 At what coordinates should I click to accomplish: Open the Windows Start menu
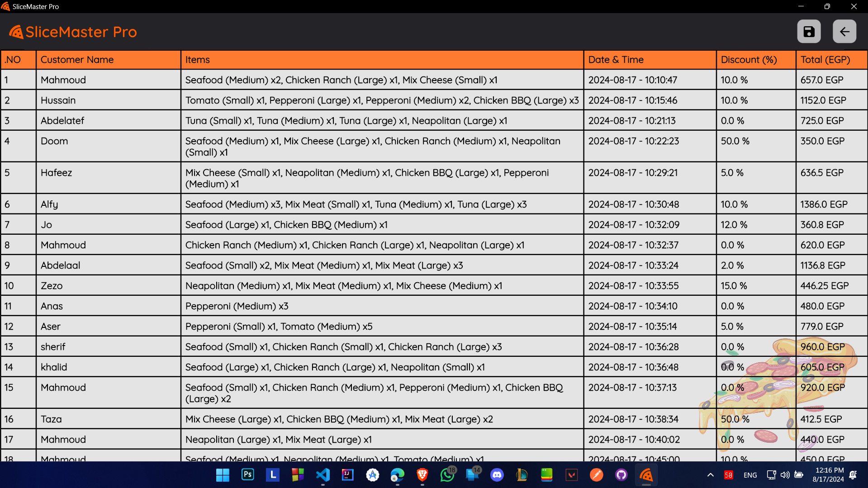tap(223, 475)
